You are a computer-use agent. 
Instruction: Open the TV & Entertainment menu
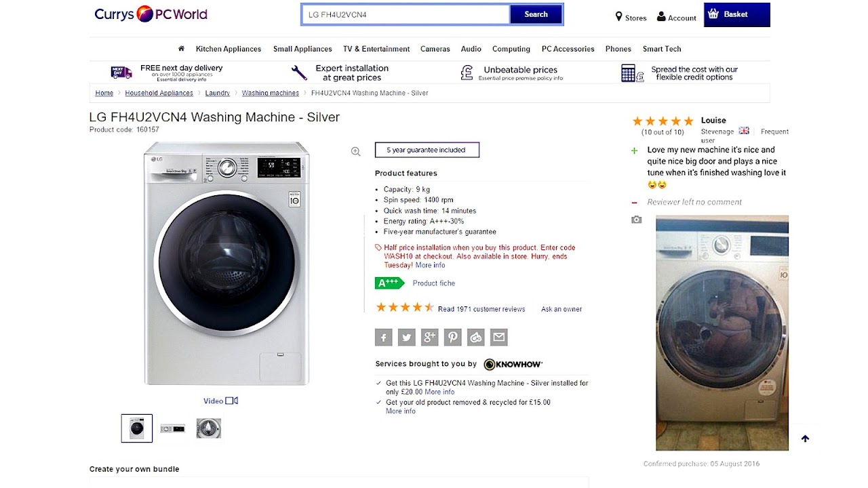(376, 49)
